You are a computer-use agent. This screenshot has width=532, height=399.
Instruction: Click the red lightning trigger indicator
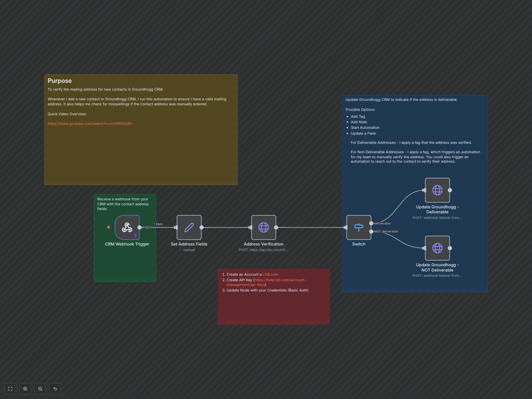tap(108, 227)
